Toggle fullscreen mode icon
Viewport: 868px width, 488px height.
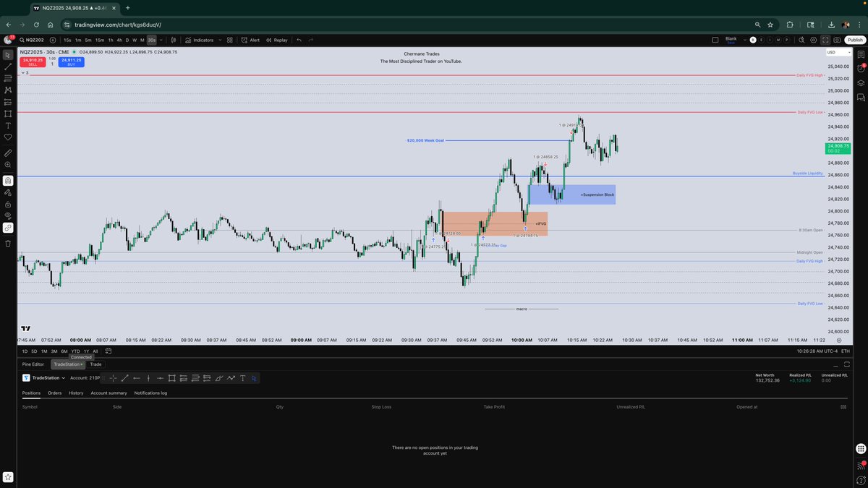tap(825, 40)
